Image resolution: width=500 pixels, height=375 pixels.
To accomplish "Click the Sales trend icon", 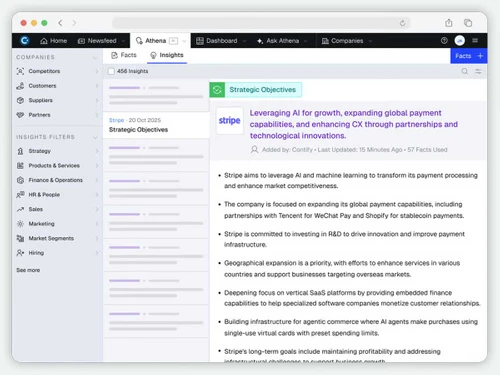I will coord(20,209).
